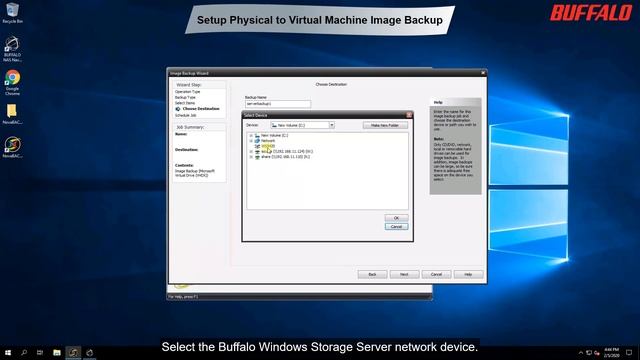Click the Help button in the wizard
640x360 pixels.
click(x=468, y=274)
